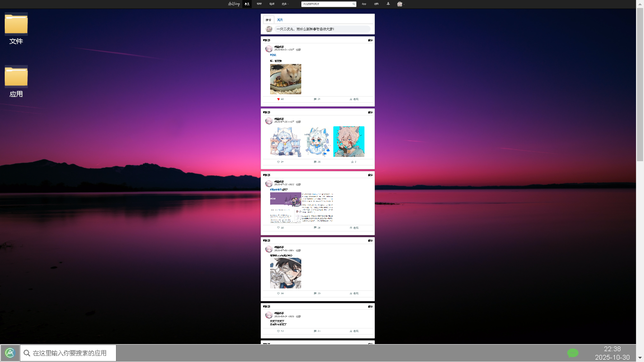
Task: Like the post with three cat-ear drawings
Action: tap(279, 162)
